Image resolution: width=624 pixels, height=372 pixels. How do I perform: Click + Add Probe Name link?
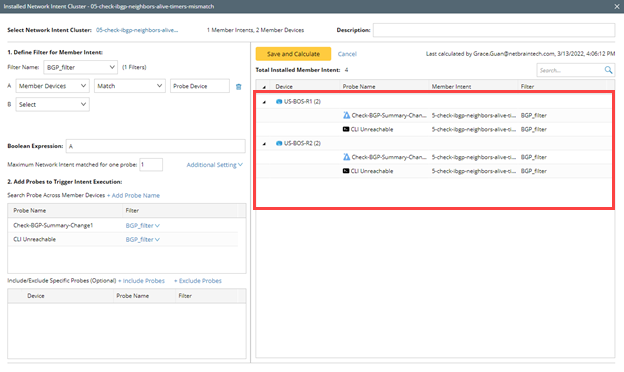click(x=133, y=195)
